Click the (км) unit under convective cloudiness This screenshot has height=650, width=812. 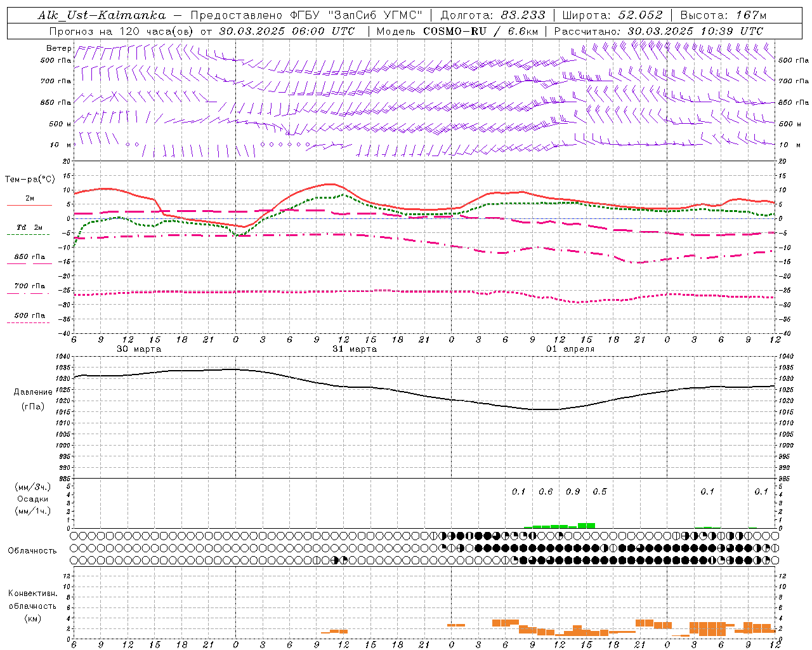coord(32,618)
